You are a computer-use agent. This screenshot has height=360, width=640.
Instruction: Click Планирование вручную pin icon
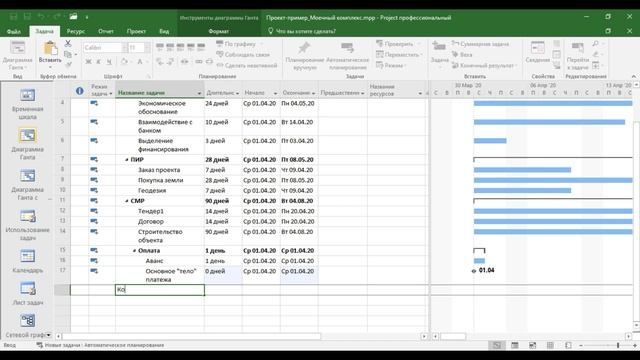(304, 48)
